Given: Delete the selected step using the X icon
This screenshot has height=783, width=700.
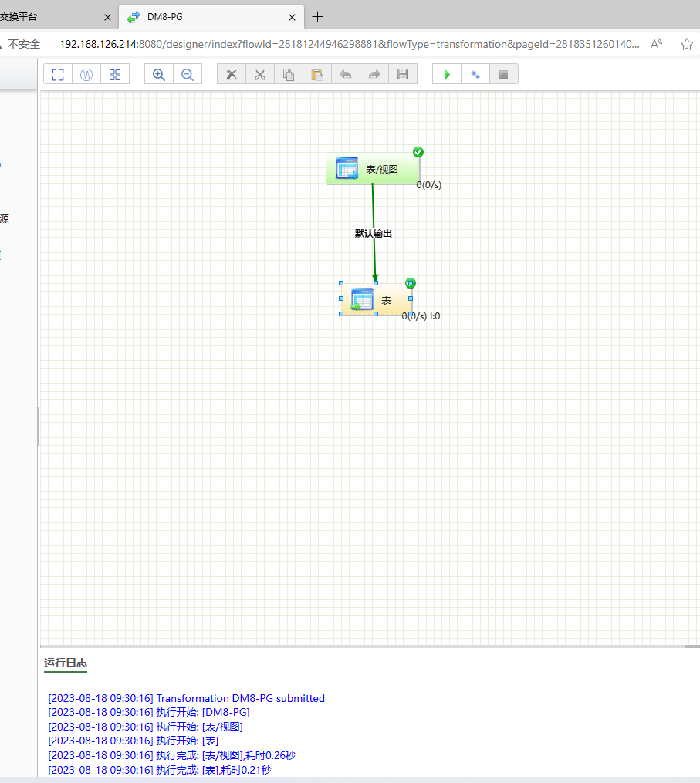Looking at the screenshot, I should 231,74.
